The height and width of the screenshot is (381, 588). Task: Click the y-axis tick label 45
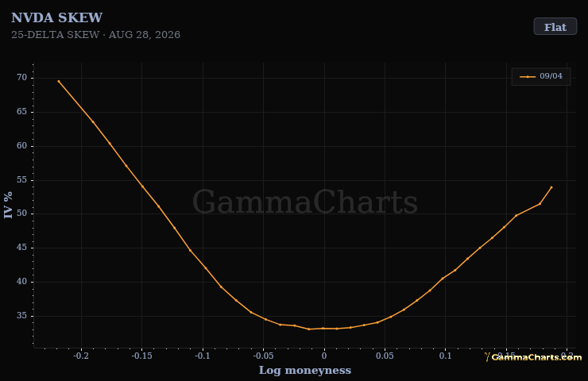click(21, 248)
